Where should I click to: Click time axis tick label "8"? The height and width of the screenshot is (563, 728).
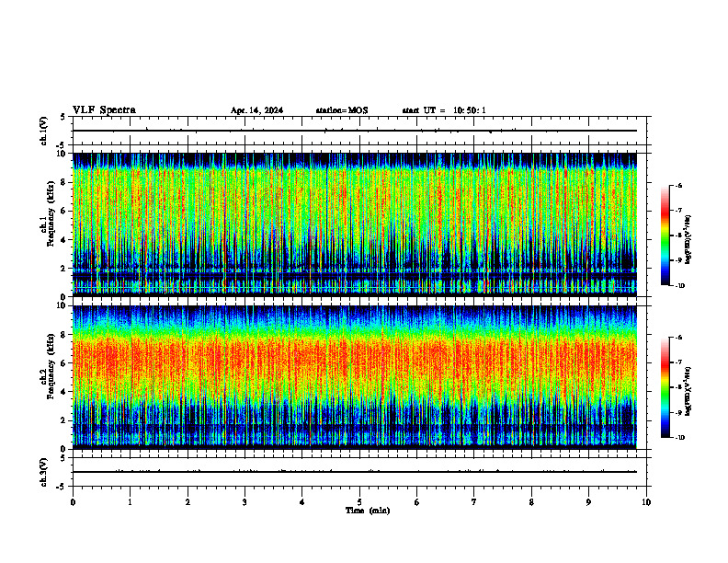[531, 502]
